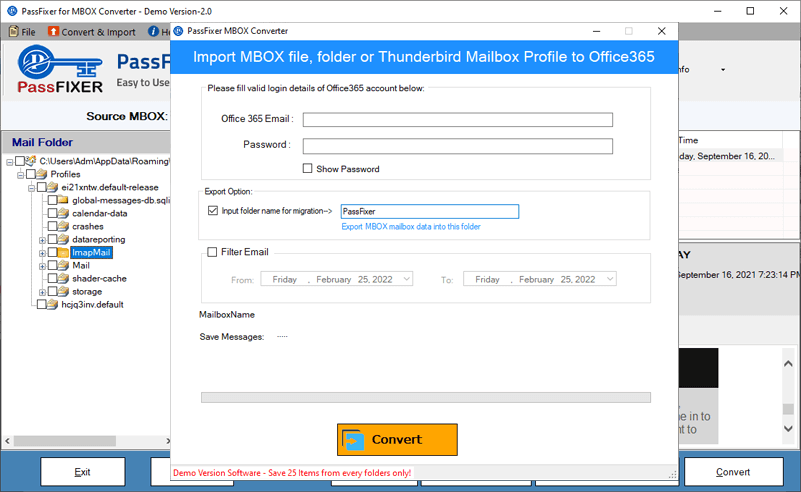The image size is (801, 492).
Task: Click the calendar-data folder icon
Action: click(63, 213)
